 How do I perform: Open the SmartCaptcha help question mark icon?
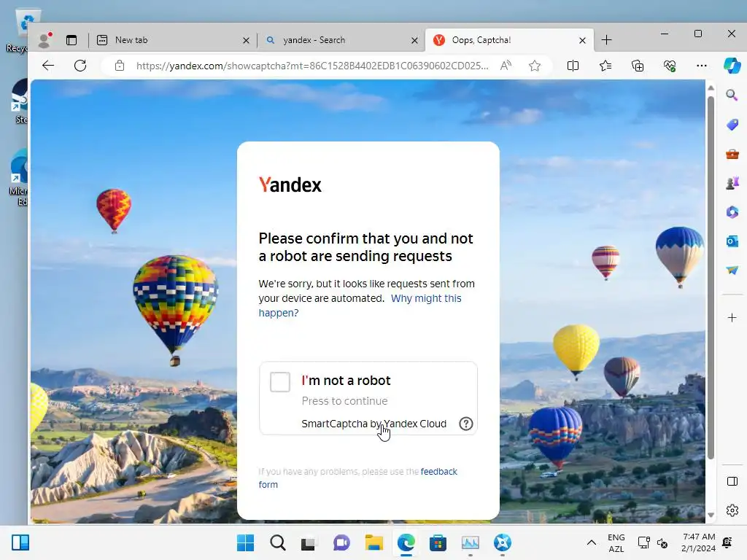point(466,424)
